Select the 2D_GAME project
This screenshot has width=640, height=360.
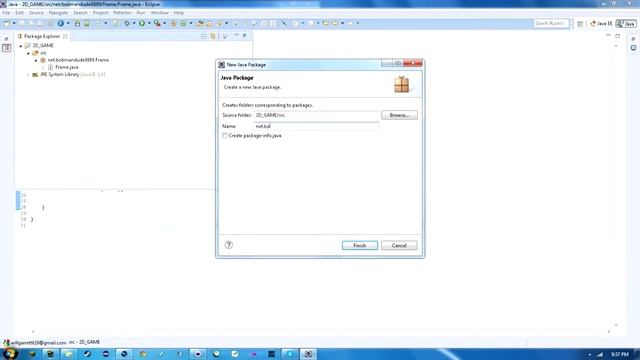[43, 45]
